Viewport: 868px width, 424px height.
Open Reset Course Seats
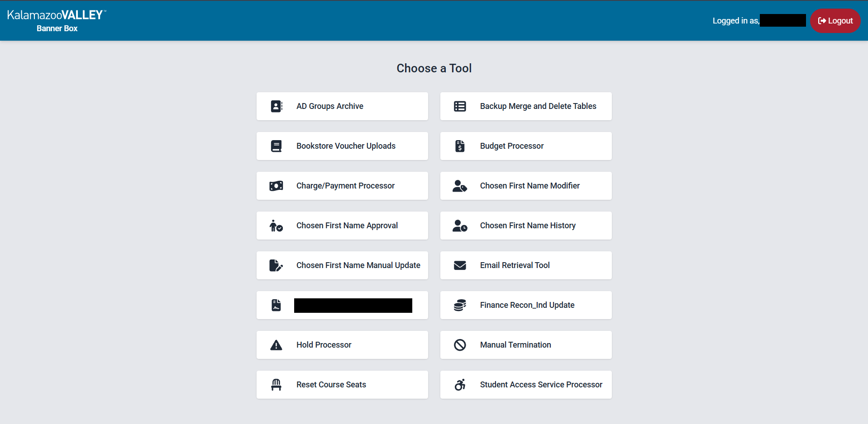click(x=342, y=385)
